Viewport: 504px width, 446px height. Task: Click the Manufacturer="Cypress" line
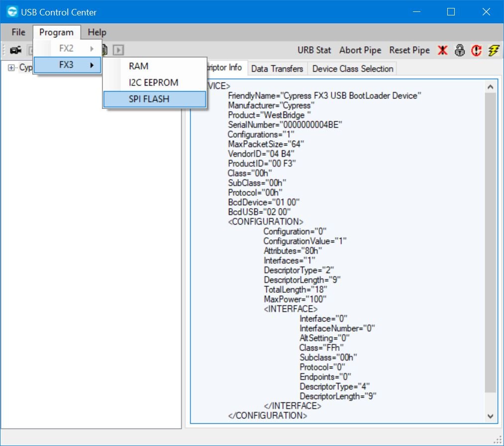271,105
